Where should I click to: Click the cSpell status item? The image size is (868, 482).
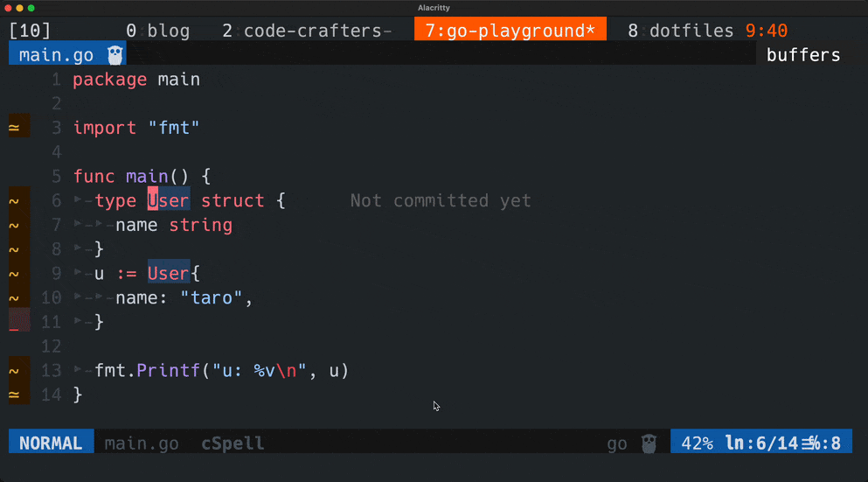(233, 444)
